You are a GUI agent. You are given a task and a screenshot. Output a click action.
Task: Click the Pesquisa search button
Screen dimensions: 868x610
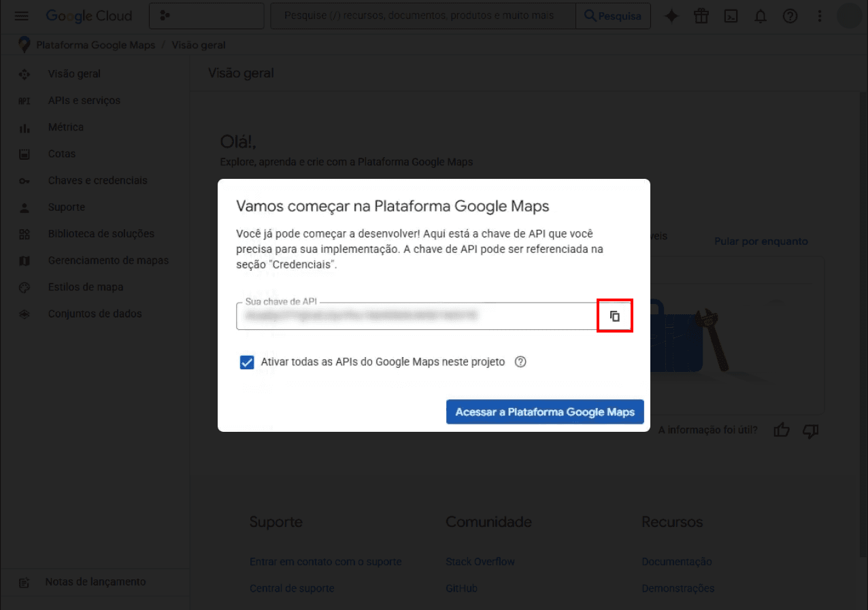click(x=613, y=16)
